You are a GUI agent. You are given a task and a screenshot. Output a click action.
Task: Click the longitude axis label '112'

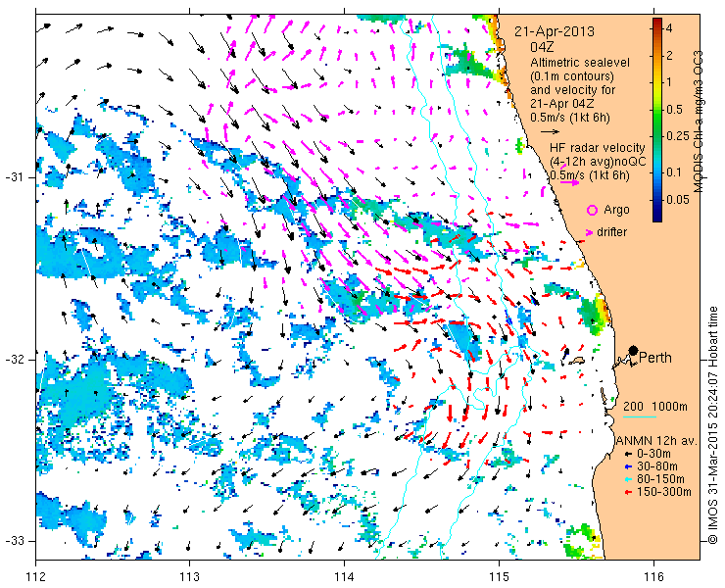pos(36,577)
